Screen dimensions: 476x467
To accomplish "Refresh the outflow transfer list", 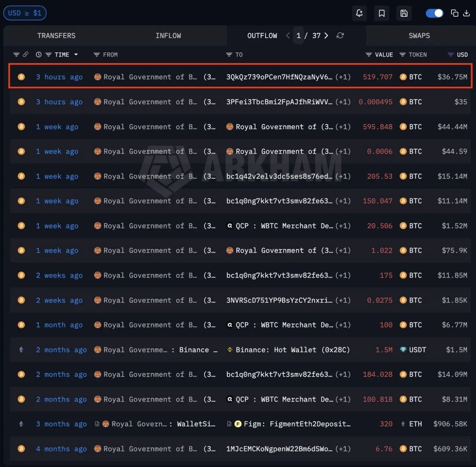I will (x=340, y=35).
